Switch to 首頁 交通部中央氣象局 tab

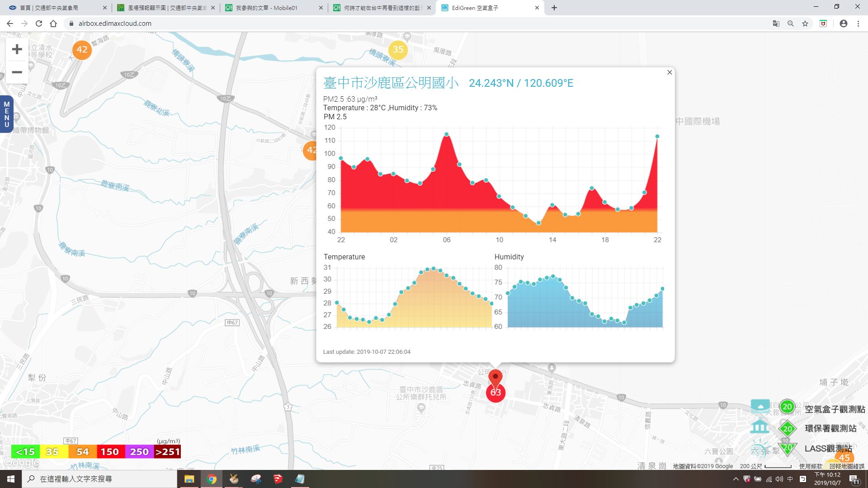pos(54,8)
